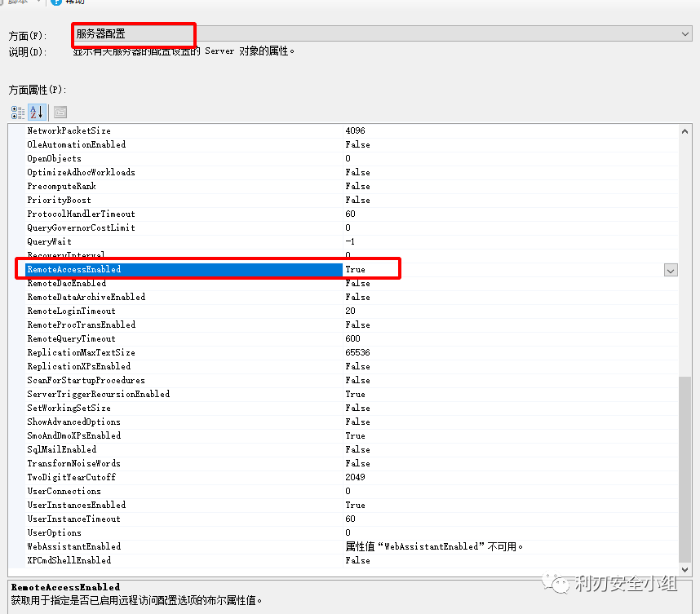Click the NetworkPacketSize value 4096

pyautogui.click(x=355, y=131)
